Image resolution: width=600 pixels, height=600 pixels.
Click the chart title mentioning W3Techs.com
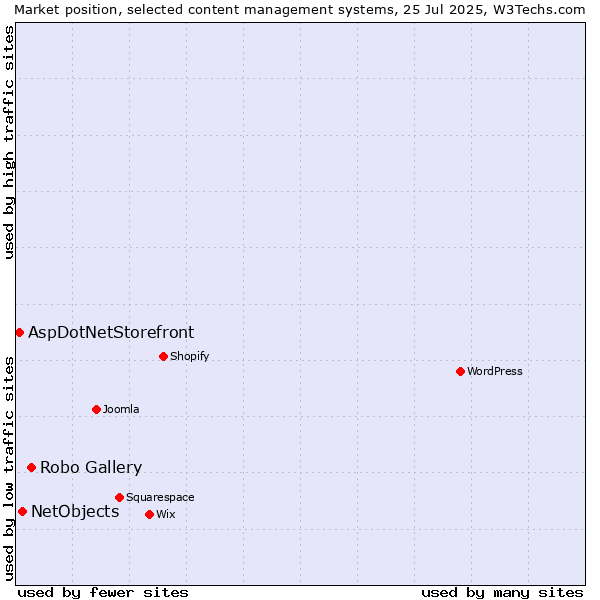(300, 9)
